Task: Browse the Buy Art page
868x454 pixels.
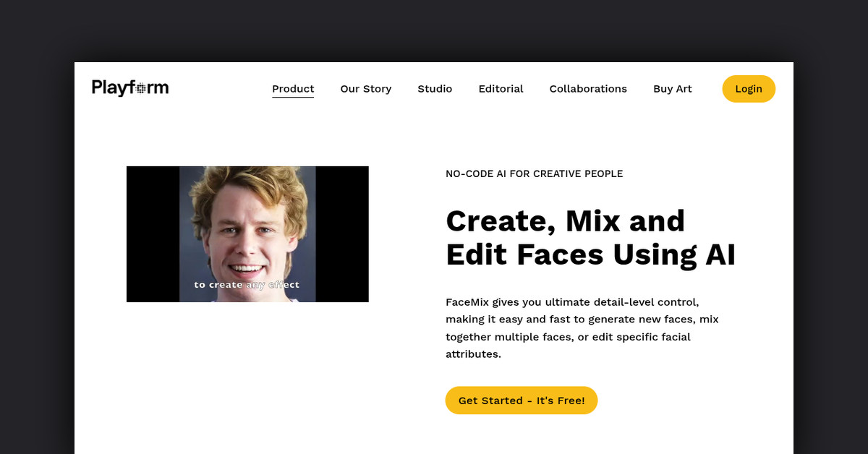Action: point(672,88)
